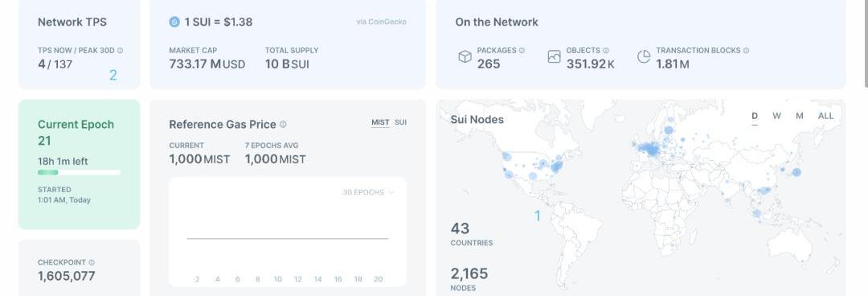Select the M range on Sui Nodes map
The height and width of the screenshot is (296, 868).
[x=800, y=116]
